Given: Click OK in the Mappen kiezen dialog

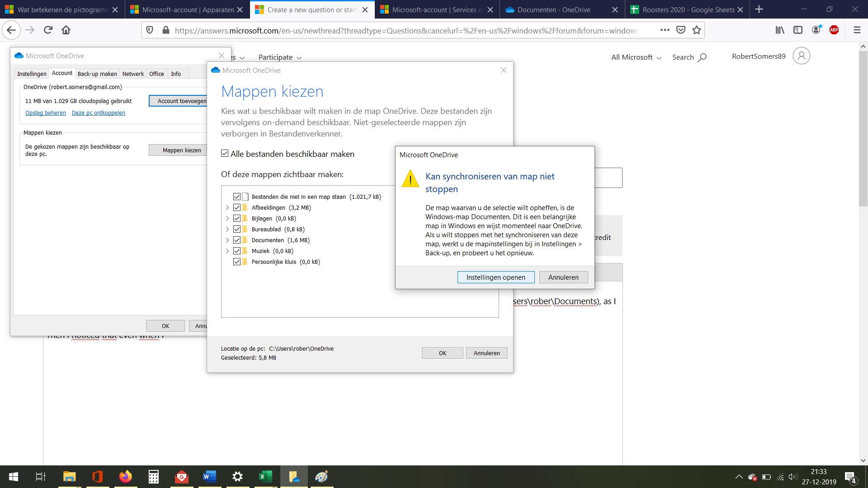Looking at the screenshot, I should [442, 353].
